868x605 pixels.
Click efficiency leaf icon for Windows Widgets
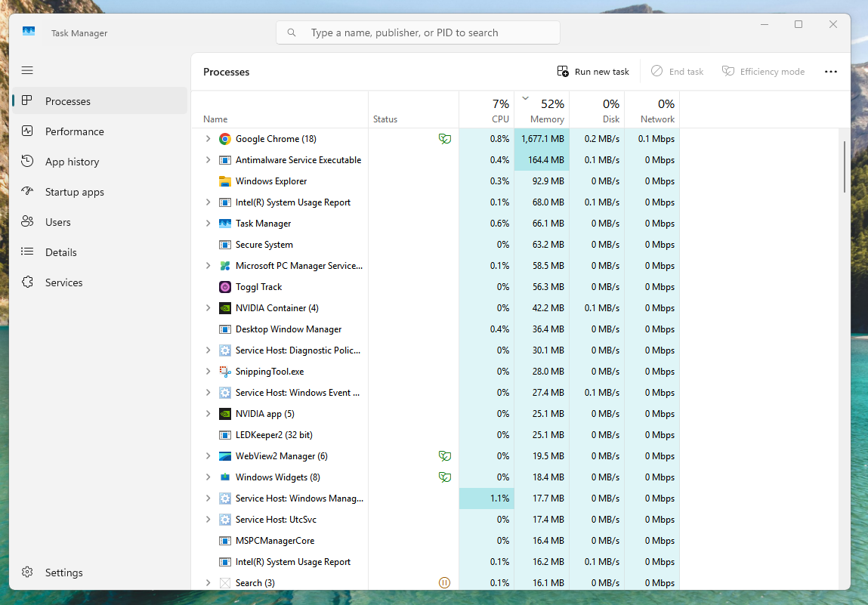pos(444,477)
